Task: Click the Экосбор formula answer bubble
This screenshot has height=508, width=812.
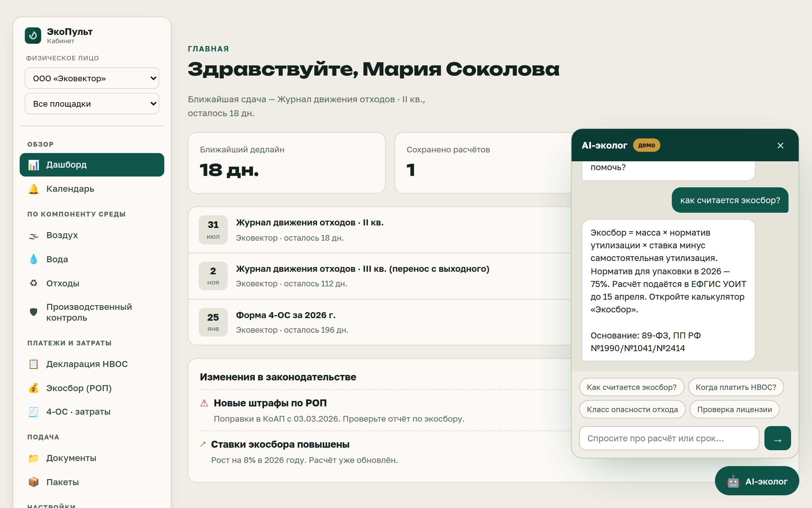Action: tap(668, 290)
